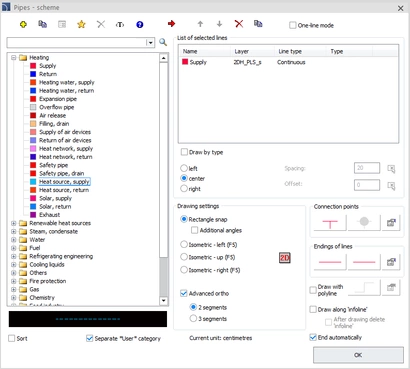Check the Draw by type checkbox
The height and width of the screenshot is (369, 410).
184,152
